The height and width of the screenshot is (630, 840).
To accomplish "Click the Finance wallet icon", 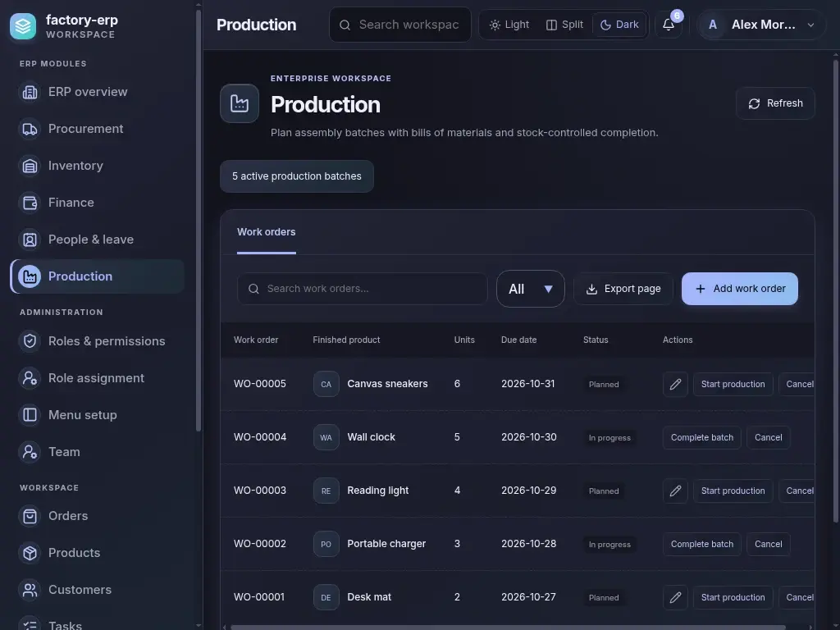I will [30, 203].
